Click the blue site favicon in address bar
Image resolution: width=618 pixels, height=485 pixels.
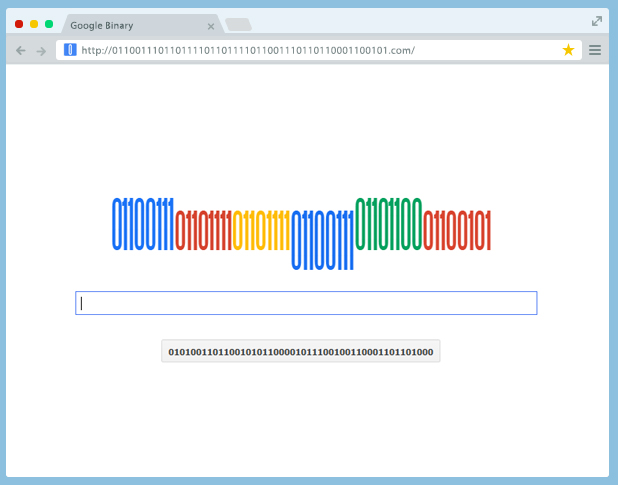(70, 50)
